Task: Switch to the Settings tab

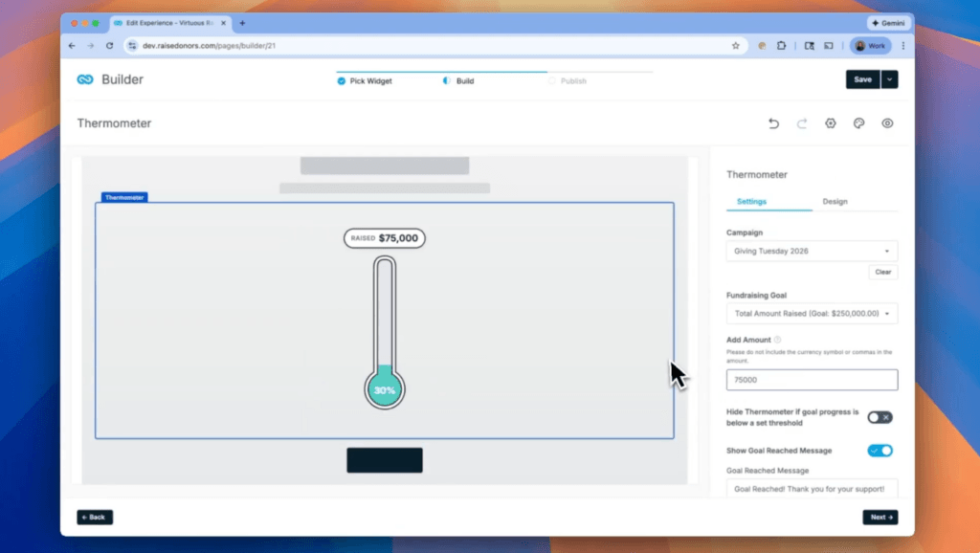Action: click(751, 201)
